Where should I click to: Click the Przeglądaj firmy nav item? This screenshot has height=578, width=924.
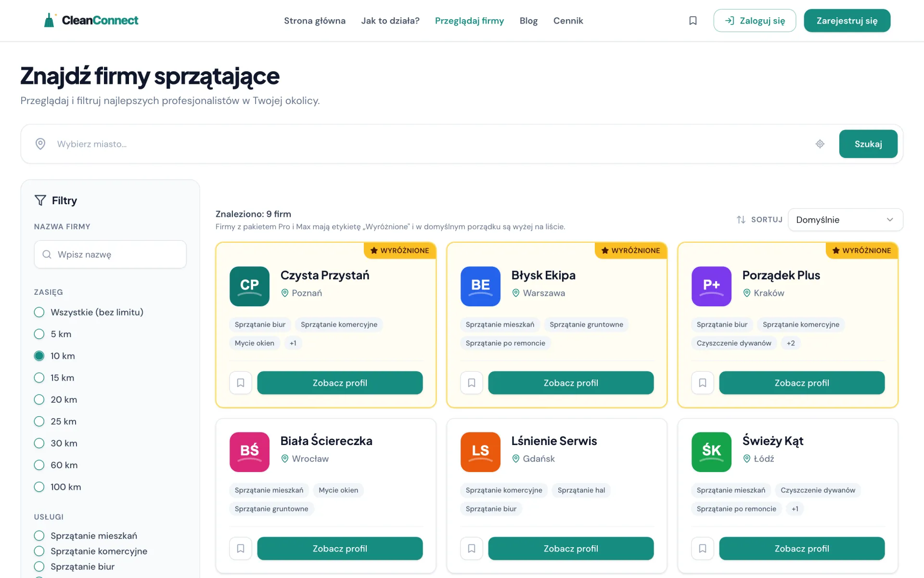point(469,21)
